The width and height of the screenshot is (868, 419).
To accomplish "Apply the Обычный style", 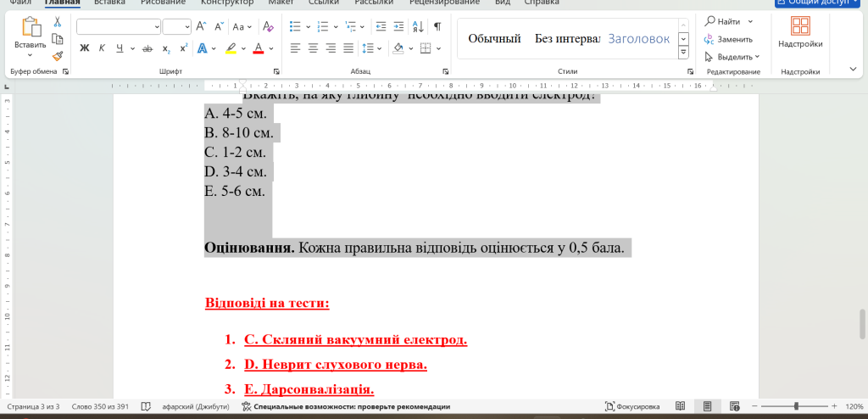I will pyautogui.click(x=494, y=39).
